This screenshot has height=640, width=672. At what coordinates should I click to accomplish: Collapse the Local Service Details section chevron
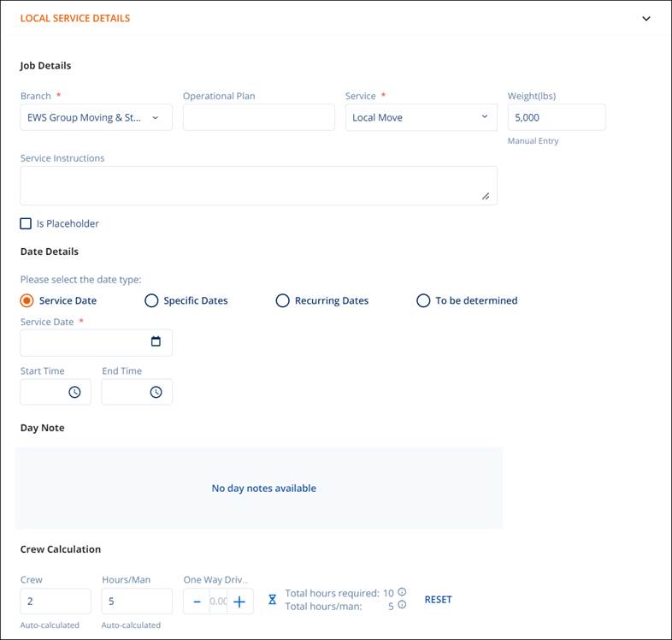pos(645,19)
